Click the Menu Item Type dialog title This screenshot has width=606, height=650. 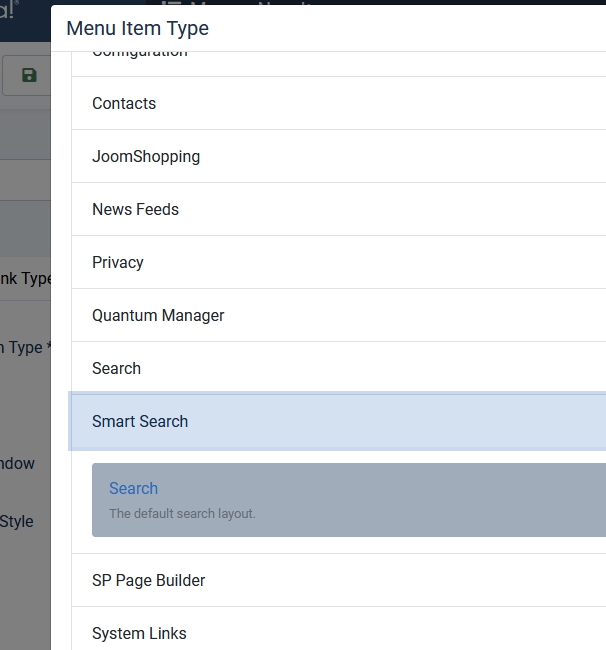(137, 28)
